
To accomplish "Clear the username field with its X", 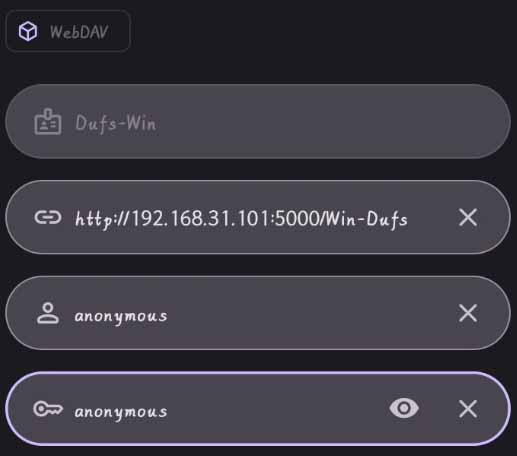I will [x=468, y=313].
